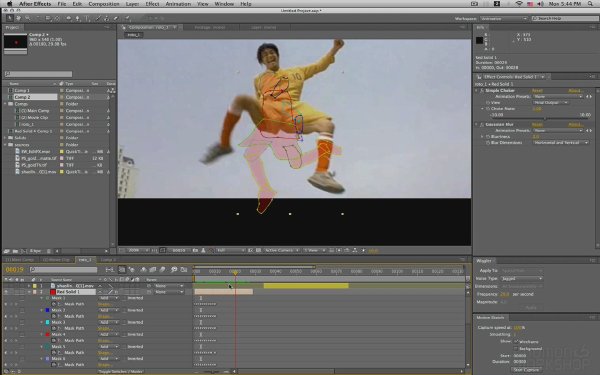600x375 pixels.
Task: Select the Zoom magnifier tool
Action: pos(28,18)
